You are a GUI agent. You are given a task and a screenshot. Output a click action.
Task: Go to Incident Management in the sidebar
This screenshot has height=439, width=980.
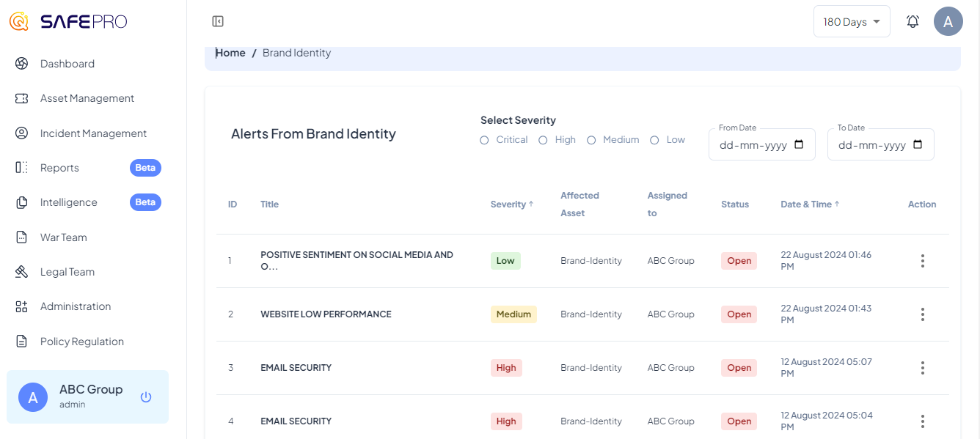[x=93, y=133]
